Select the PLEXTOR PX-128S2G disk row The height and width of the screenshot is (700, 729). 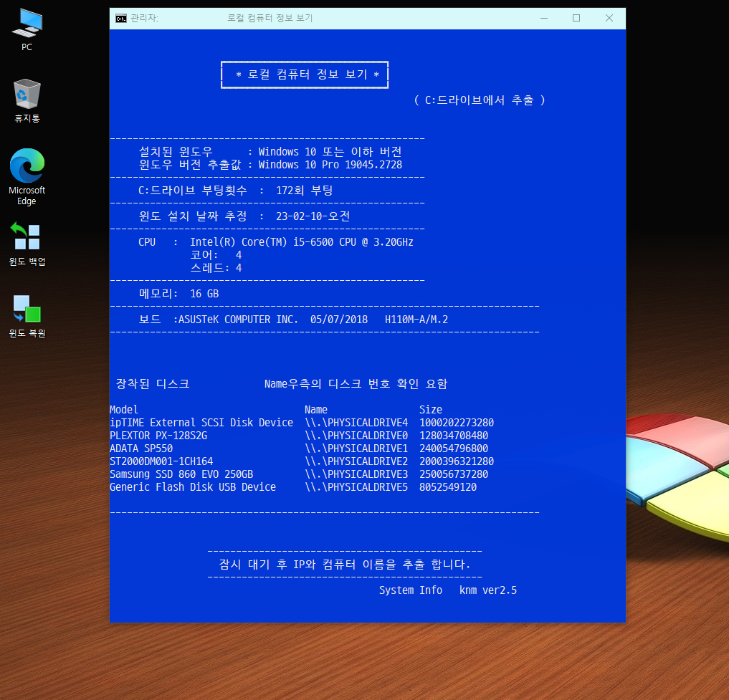point(299,436)
